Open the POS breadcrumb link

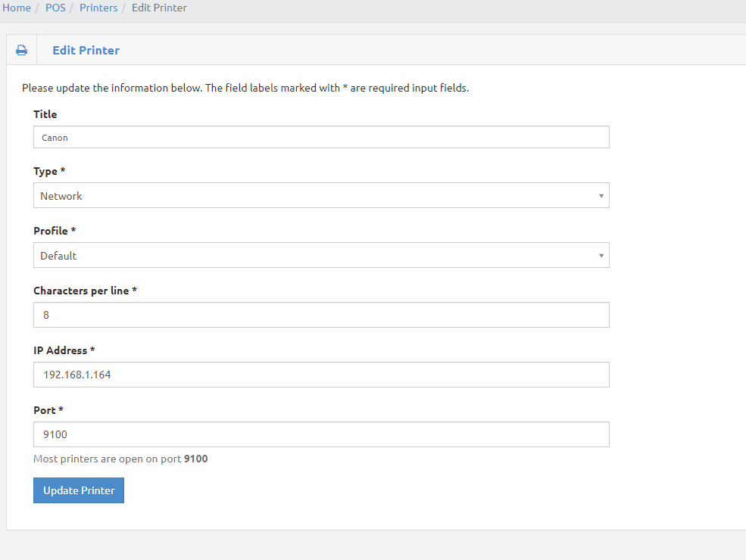(x=55, y=8)
